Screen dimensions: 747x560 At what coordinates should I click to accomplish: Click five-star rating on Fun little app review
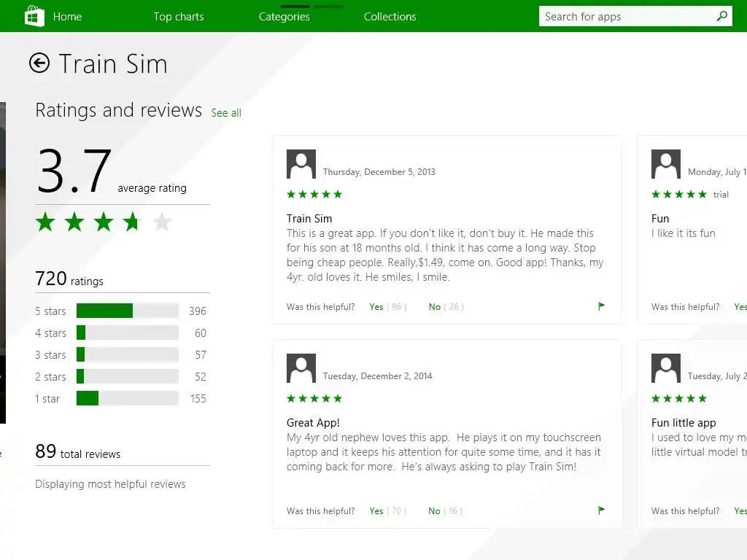pyautogui.click(x=679, y=399)
